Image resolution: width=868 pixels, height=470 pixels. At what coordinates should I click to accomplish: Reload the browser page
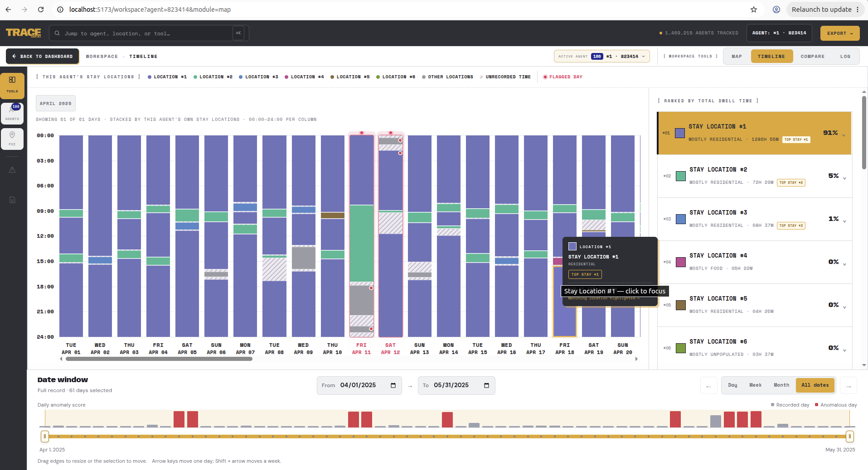[x=41, y=10]
